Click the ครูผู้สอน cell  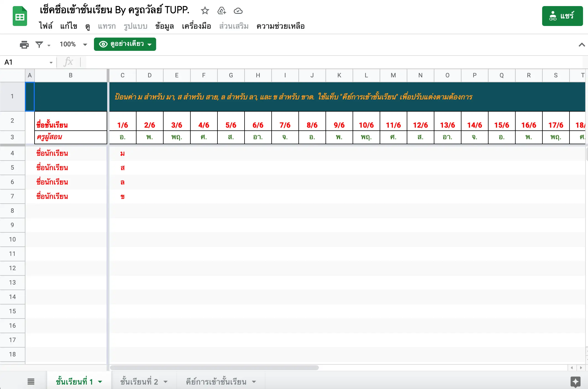71,137
